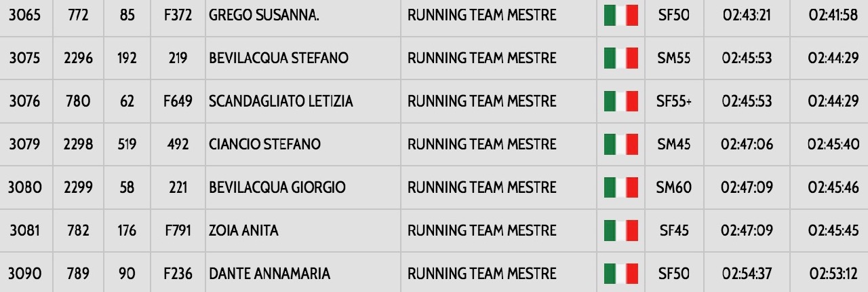This screenshot has height=292, width=868.
Task: Select the runner name SCANDAGLIATO LETIZIA
Action: (281, 101)
